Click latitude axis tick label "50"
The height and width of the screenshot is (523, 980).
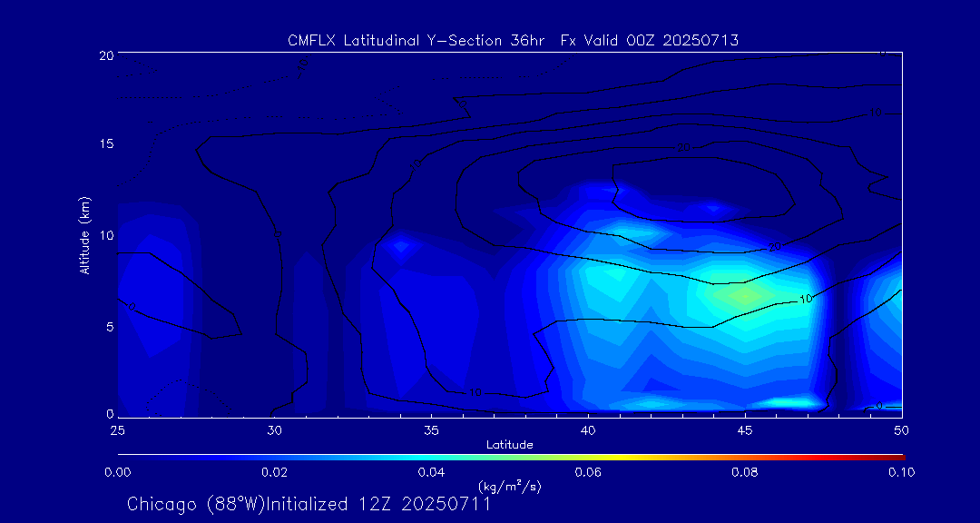[x=902, y=429]
